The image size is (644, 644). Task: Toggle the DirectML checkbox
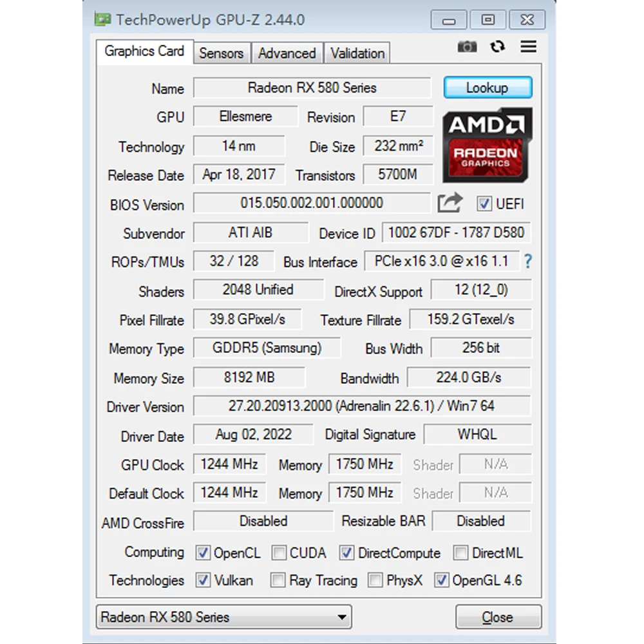click(460, 553)
